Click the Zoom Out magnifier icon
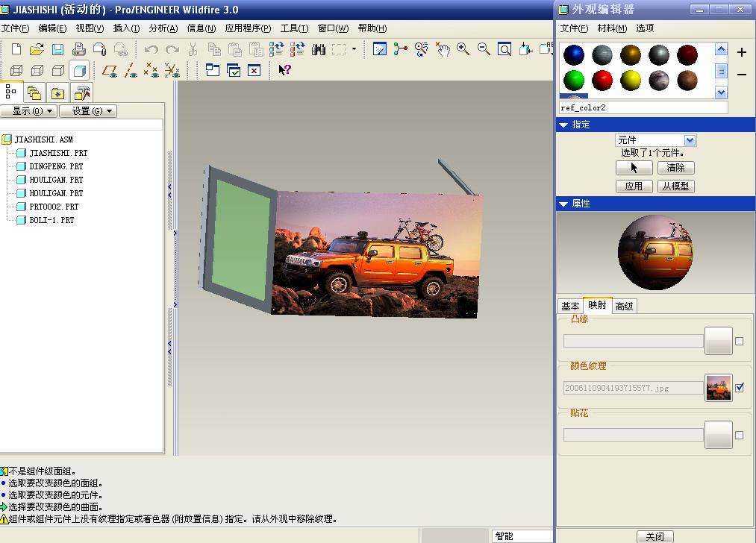 (484, 49)
